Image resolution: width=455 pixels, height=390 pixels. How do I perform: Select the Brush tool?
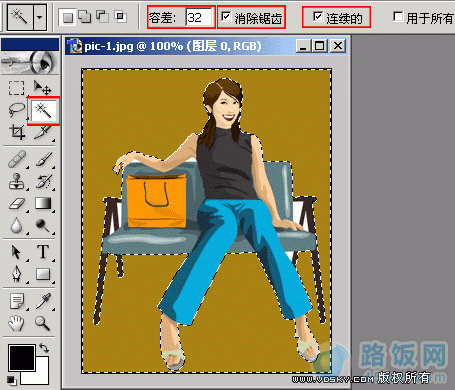[44, 159]
